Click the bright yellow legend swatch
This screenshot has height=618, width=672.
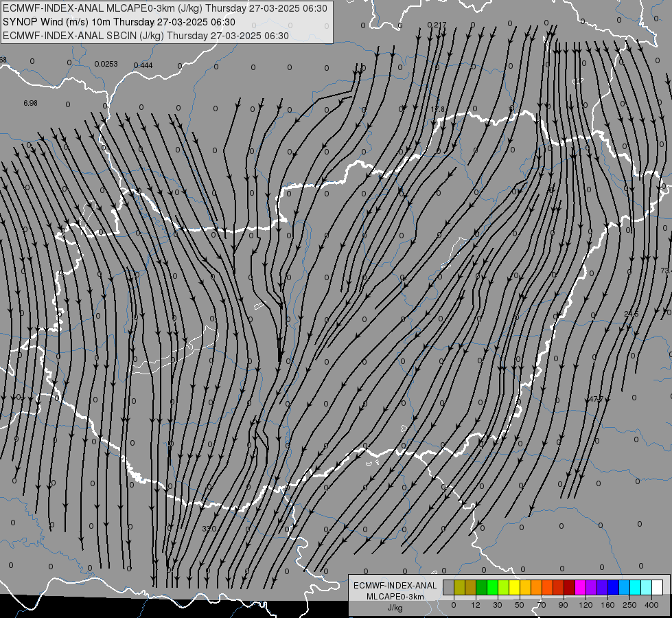514,587
